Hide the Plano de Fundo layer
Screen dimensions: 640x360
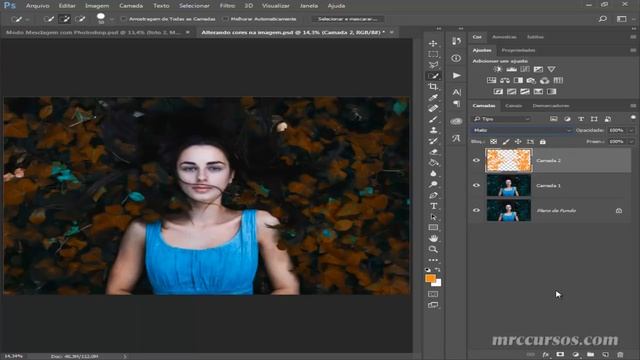point(476,210)
